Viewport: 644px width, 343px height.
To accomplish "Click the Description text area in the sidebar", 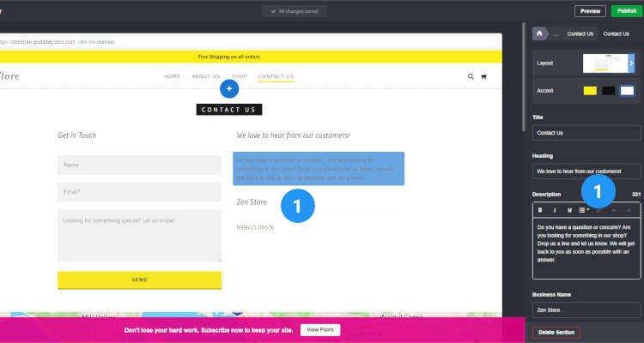I will tap(586, 248).
